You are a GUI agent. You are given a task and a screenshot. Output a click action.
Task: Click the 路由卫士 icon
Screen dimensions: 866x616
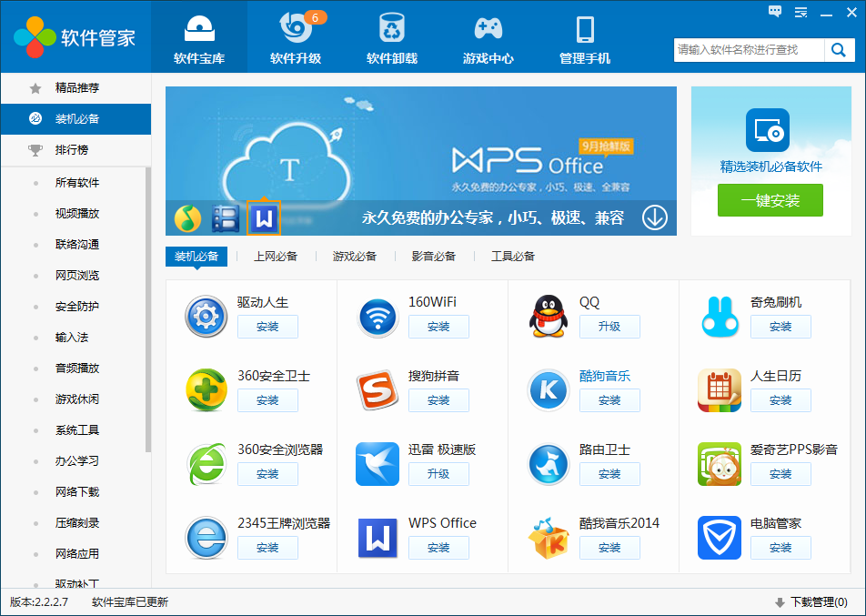[x=549, y=463]
